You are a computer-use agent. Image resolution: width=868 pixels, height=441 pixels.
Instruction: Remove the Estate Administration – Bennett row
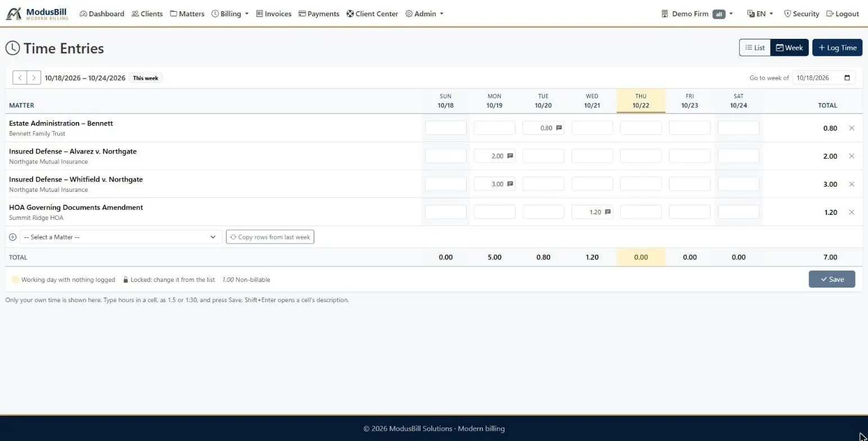coord(852,128)
